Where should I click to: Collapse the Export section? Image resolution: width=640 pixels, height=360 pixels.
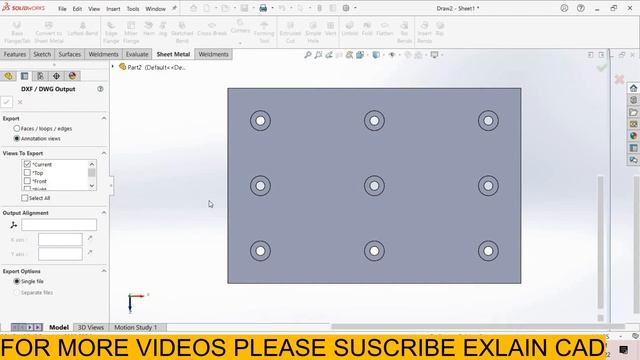[x=104, y=118]
